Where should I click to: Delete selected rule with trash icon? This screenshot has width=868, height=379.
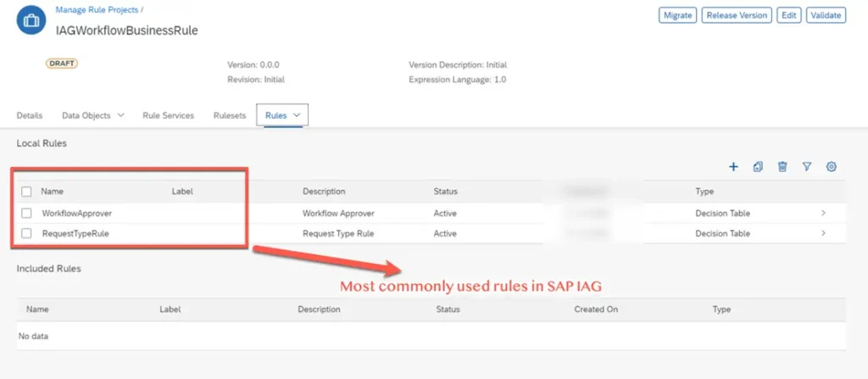(x=782, y=167)
